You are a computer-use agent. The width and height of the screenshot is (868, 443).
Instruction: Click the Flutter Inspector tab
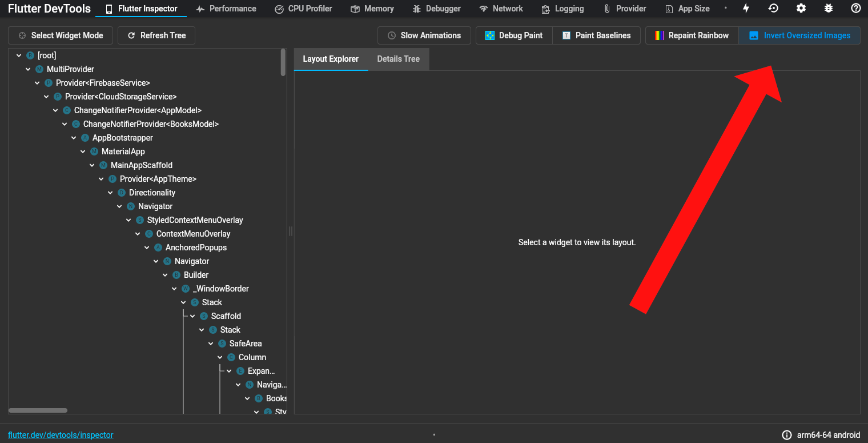[142, 9]
